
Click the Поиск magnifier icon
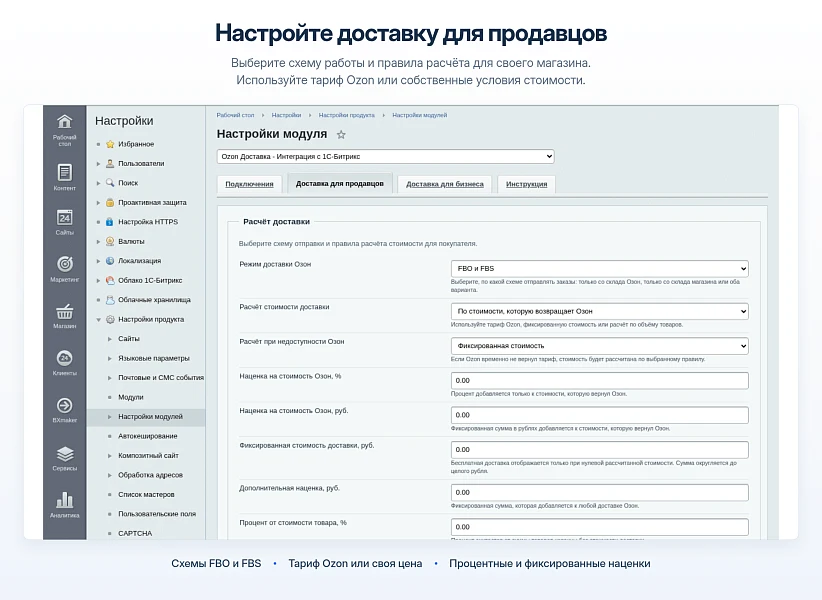pos(110,183)
